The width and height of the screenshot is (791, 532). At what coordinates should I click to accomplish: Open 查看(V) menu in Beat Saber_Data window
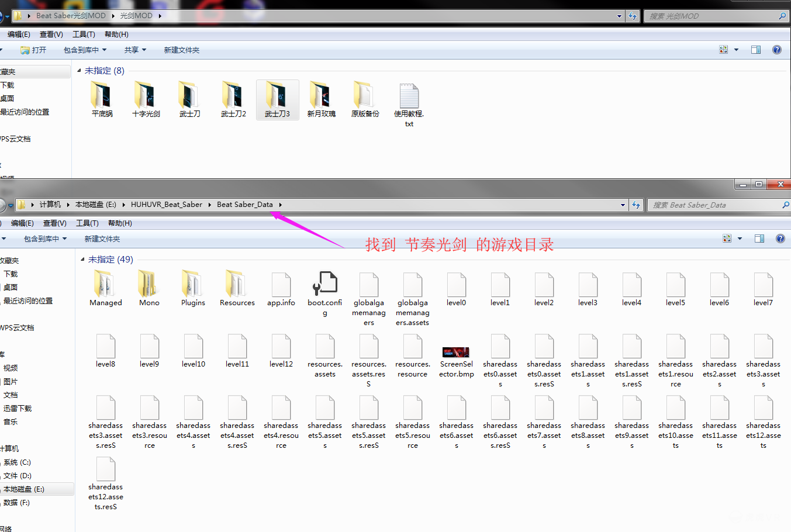54,223
